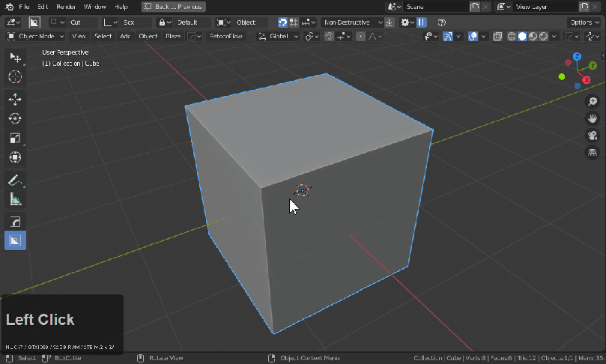
Task: Expand the Non-Destructive behavior dropdown
Action: click(x=352, y=22)
